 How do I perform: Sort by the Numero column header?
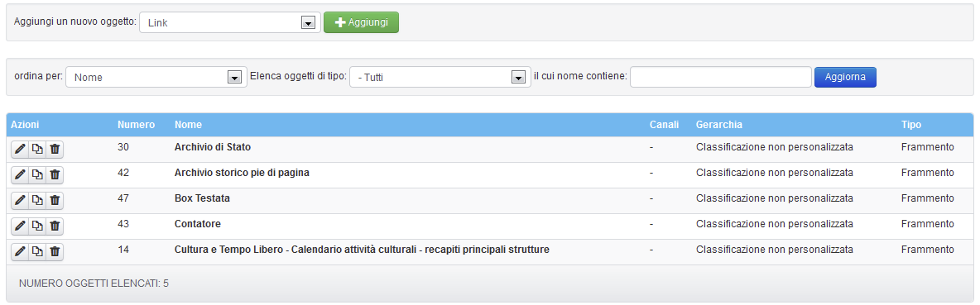point(137,125)
